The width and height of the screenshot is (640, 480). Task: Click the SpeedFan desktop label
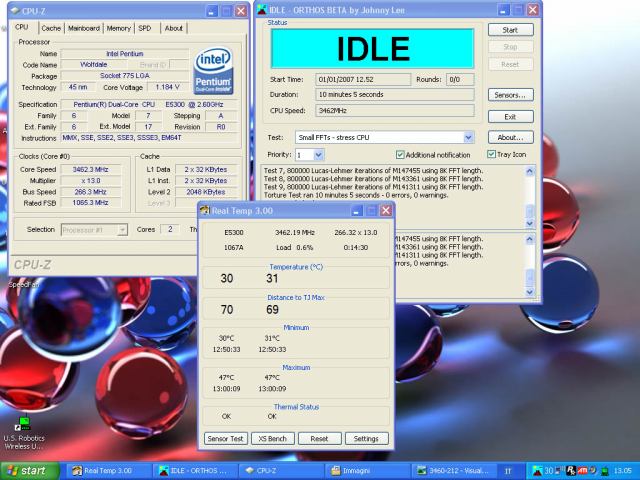coord(23,284)
